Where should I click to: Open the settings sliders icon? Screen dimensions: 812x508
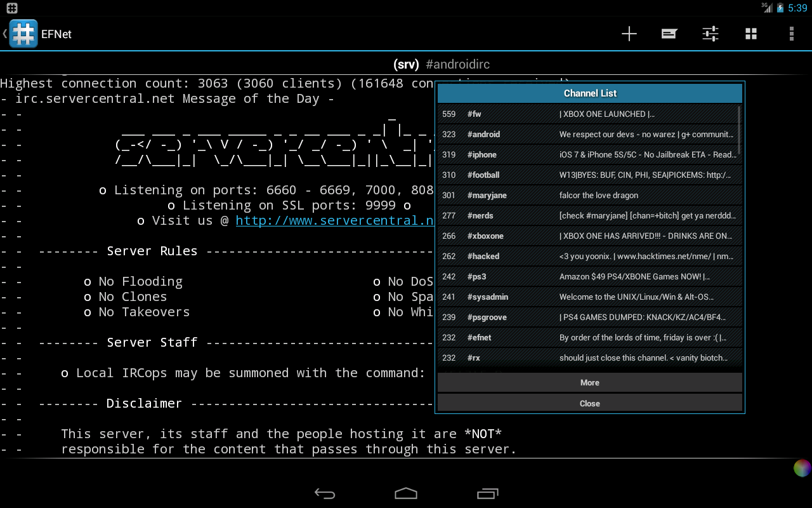coord(710,34)
